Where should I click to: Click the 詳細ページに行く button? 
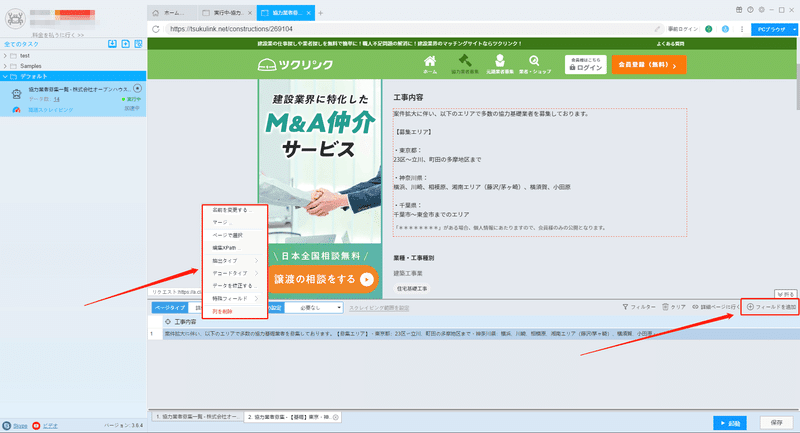pyautogui.click(x=715, y=307)
